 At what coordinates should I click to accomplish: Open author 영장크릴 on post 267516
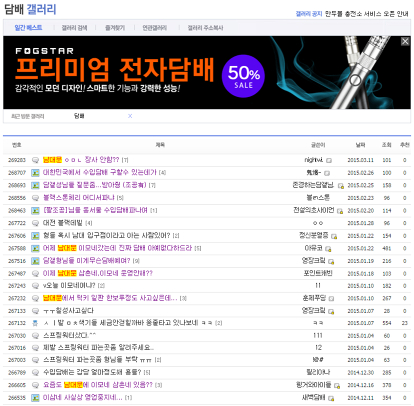pos(313,260)
